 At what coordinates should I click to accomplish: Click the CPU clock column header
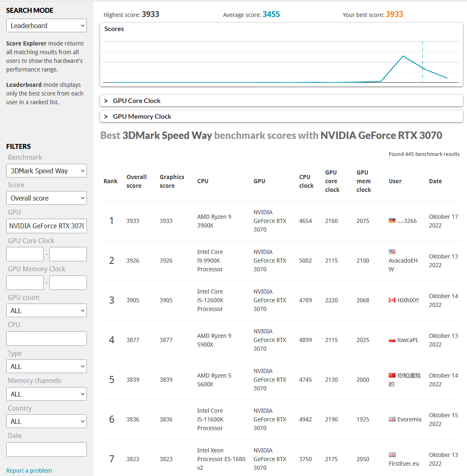click(307, 181)
